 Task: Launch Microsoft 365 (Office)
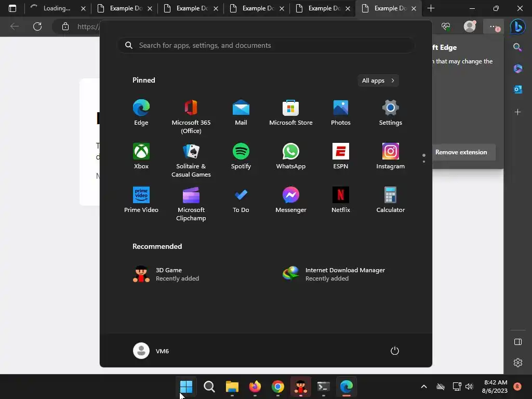pyautogui.click(x=191, y=117)
